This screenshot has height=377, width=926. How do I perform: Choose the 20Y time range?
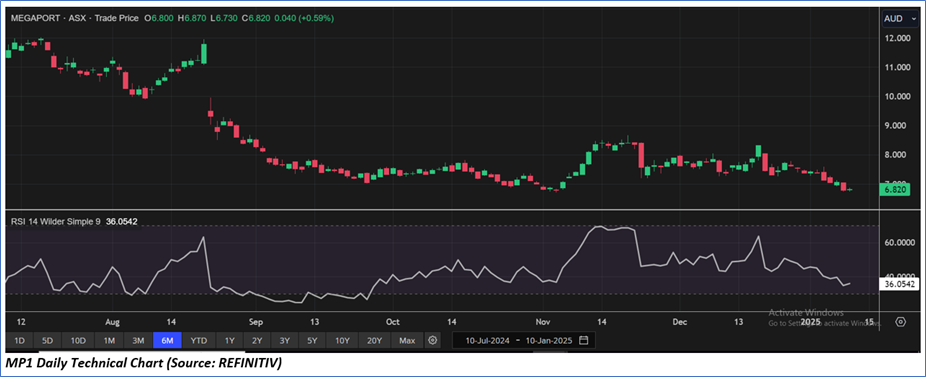pyautogui.click(x=374, y=340)
